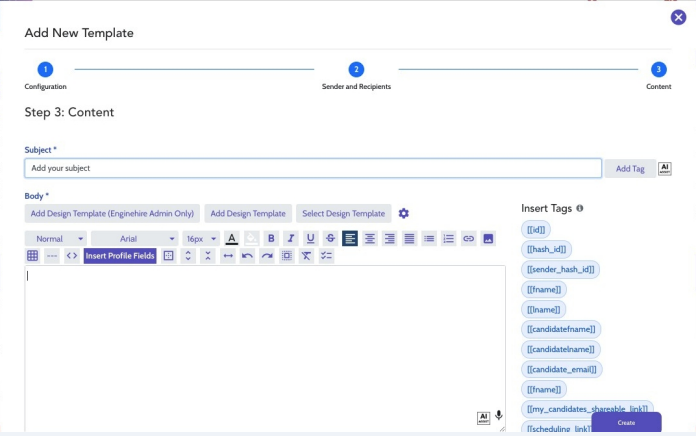The height and width of the screenshot is (436, 696).
Task: Open the Arial font dropdown
Action: tap(134, 238)
